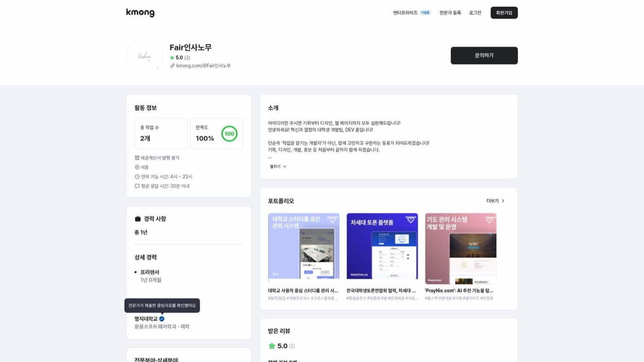Click the star icon in 받은 리뷰 section
This screenshot has width=644, height=362.
click(x=272, y=346)
